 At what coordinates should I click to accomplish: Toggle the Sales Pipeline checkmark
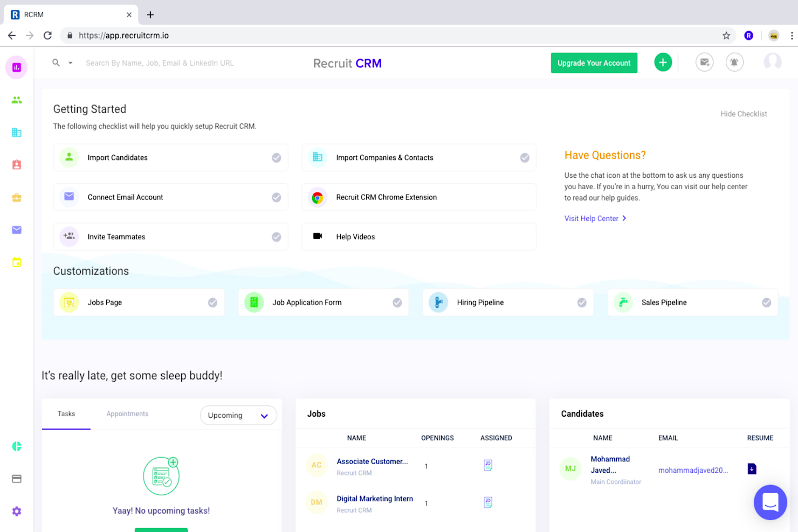[x=767, y=303]
